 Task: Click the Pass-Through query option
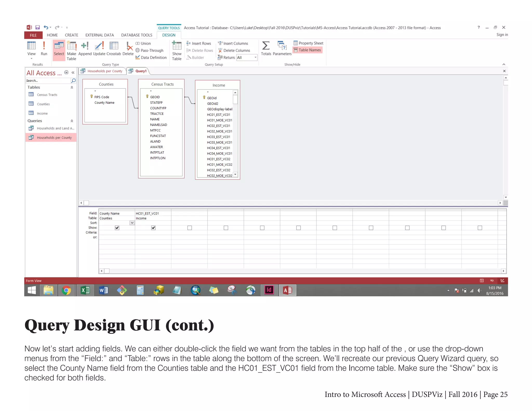(150, 50)
